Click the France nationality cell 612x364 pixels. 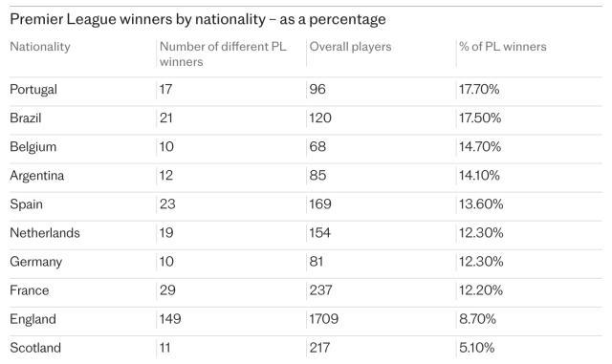point(30,290)
